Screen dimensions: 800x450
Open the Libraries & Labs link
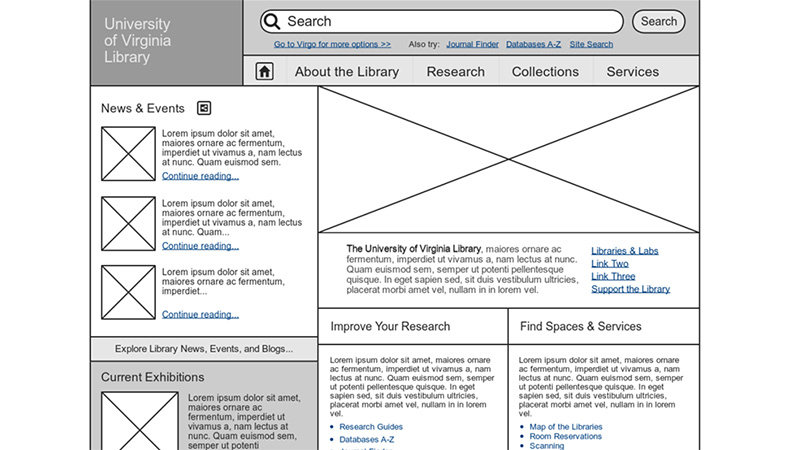tap(625, 251)
